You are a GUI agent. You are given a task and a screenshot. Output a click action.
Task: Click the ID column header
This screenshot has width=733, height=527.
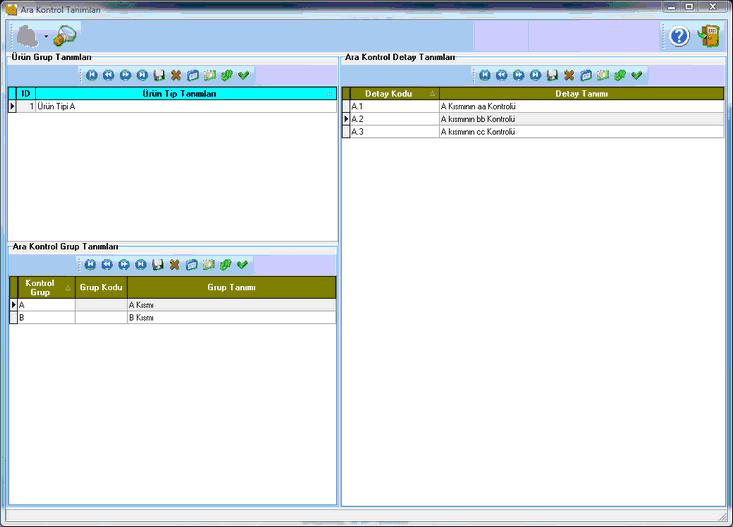26,94
